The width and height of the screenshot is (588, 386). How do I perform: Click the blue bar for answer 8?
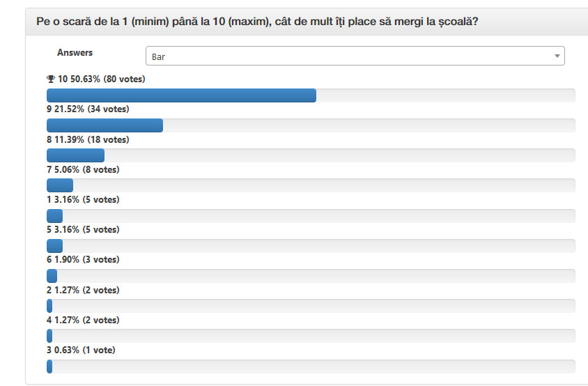(75, 155)
